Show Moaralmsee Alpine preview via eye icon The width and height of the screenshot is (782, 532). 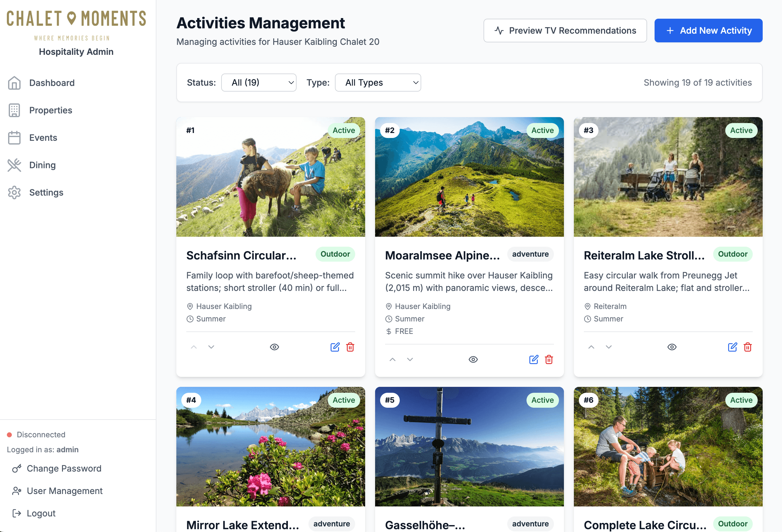tap(473, 359)
